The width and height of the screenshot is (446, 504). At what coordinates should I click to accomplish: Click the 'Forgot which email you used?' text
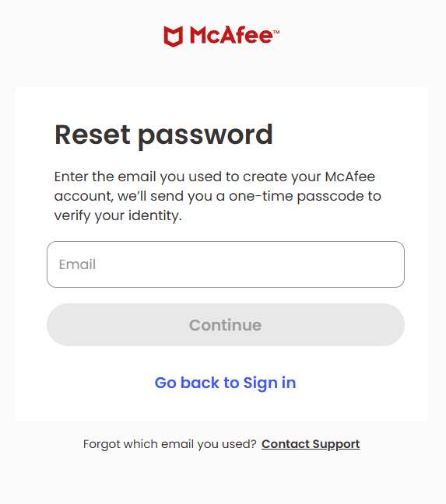pyautogui.click(x=170, y=444)
